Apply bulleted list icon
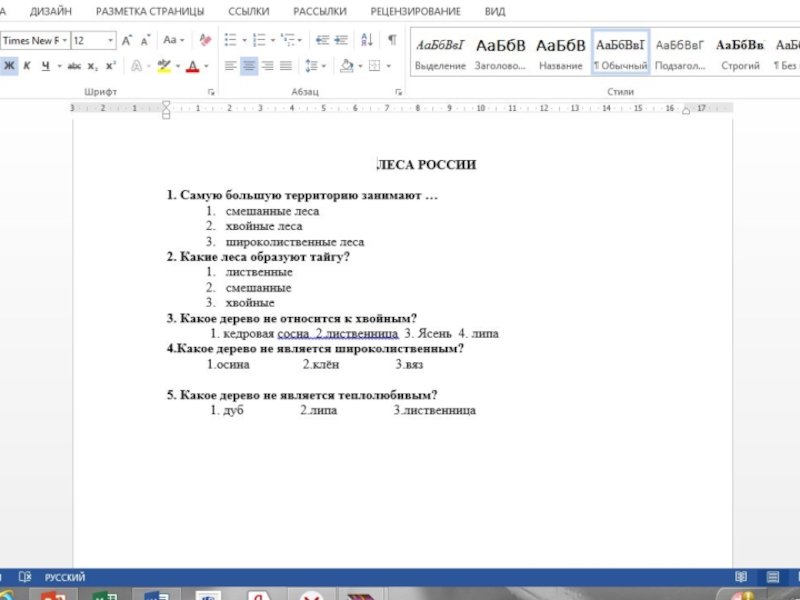Screen dimensions: 800x600 pyautogui.click(x=231, y=40)
